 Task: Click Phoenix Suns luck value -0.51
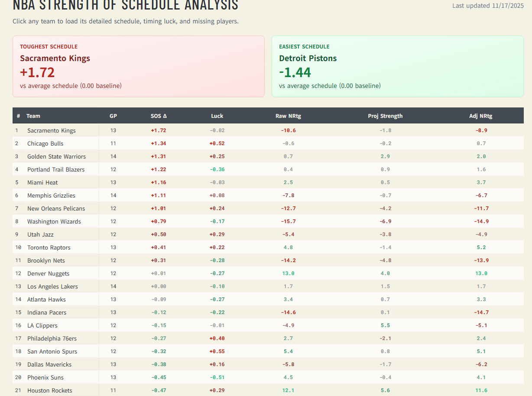[217, 377]
